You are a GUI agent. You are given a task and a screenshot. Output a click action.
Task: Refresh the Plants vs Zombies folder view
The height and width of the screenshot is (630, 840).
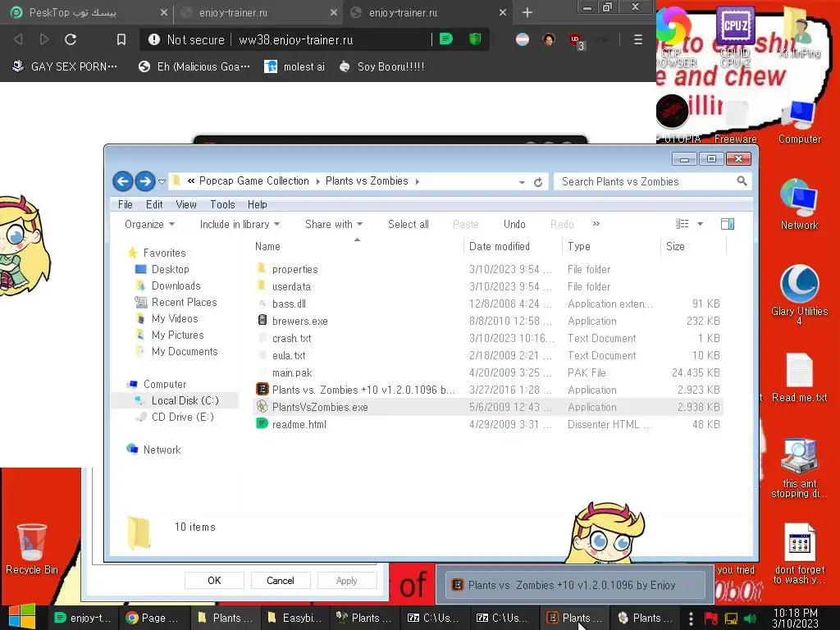click(538, 182)
